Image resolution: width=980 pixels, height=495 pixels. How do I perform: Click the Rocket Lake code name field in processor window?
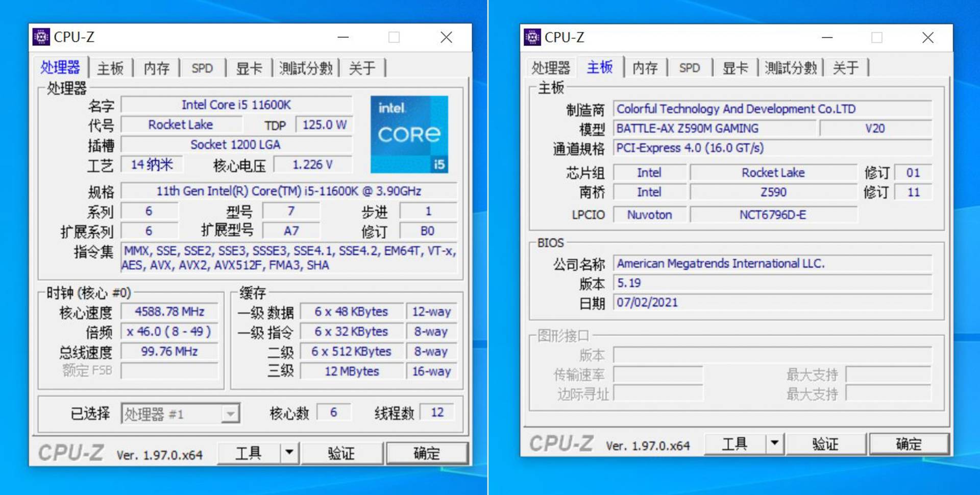181,125
